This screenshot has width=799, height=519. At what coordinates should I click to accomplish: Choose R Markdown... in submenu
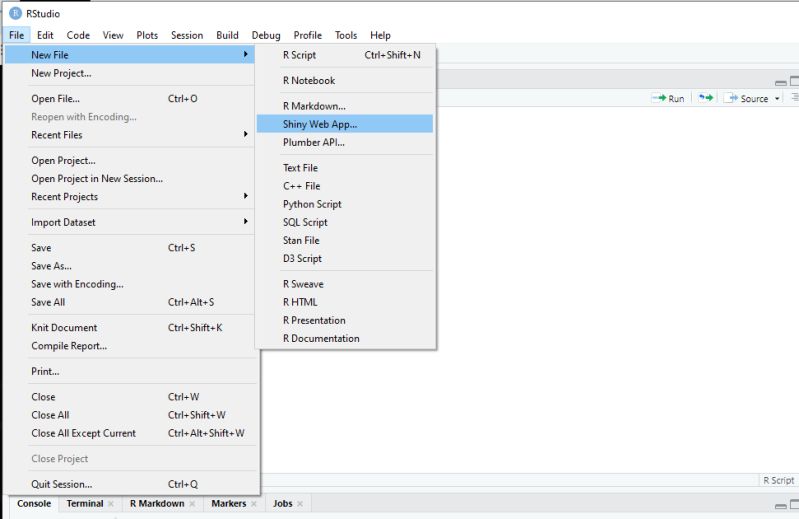click(x=345, y=106)
